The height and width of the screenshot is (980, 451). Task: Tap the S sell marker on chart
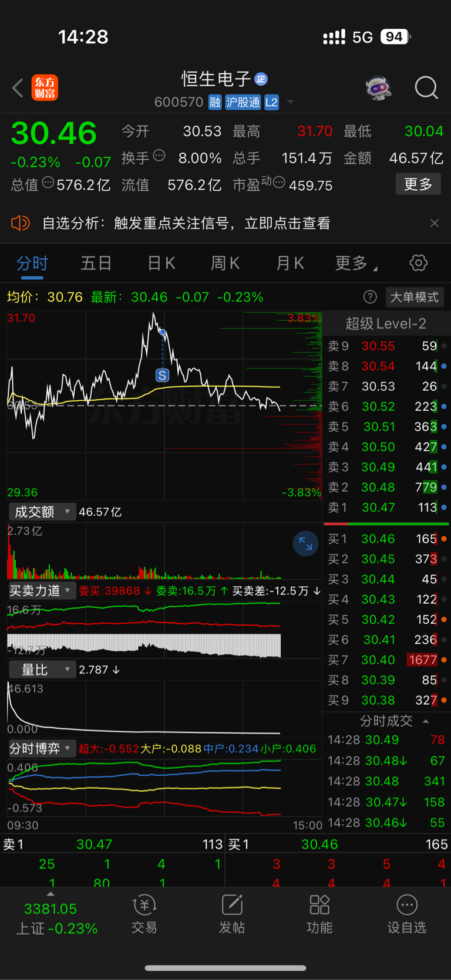point(162,375)
